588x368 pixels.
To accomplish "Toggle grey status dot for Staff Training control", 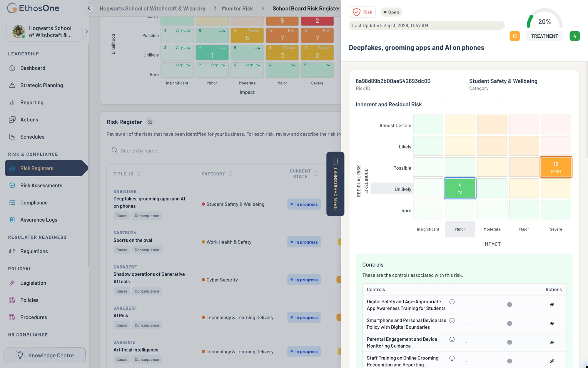I will pos(510,361).
